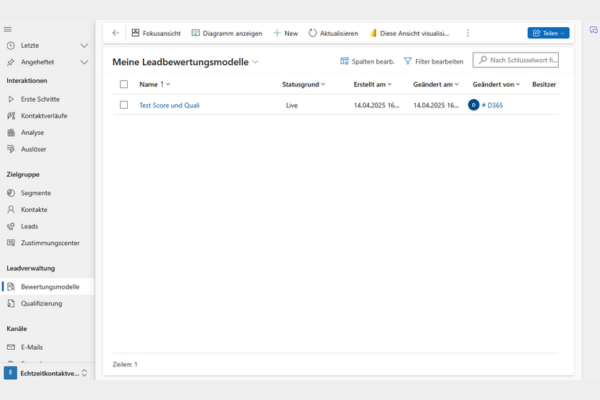Click Diagramm anzeigen
600x400 pixels.
(227, 33)
